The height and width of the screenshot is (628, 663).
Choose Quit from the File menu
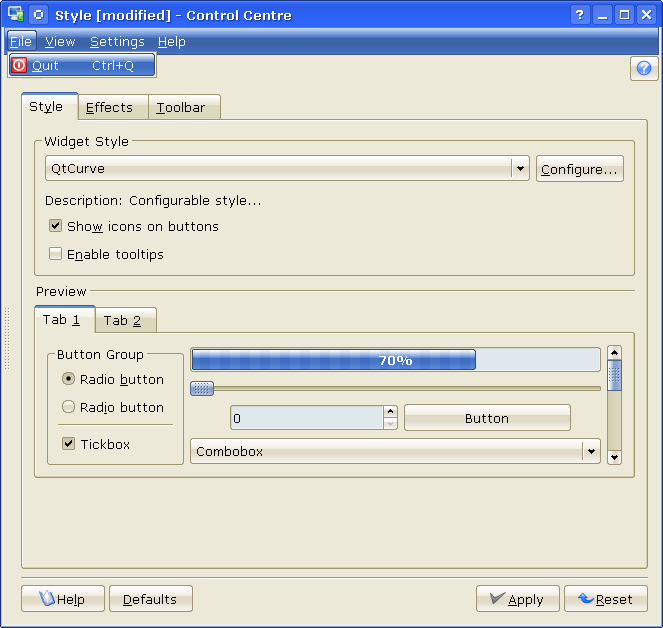pos(82,66)
